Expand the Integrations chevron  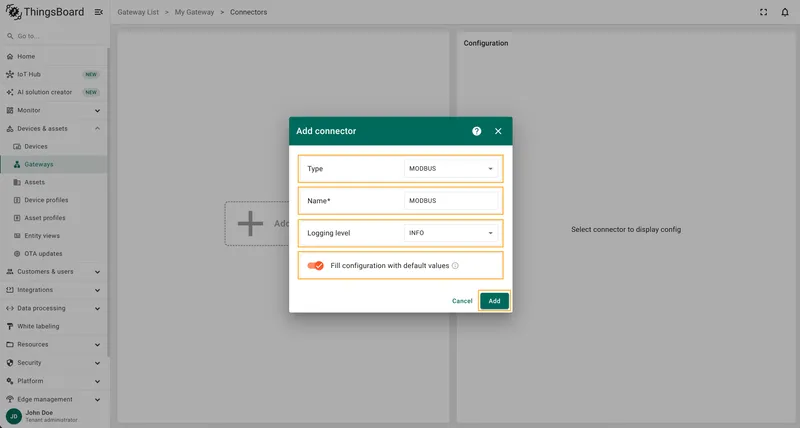pos(97,290)
